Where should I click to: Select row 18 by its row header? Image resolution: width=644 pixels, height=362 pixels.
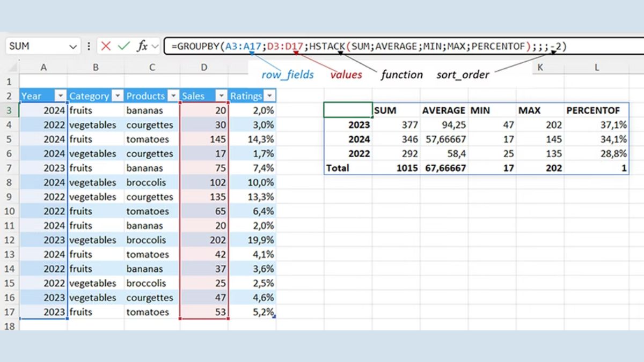(x=9, y=325)
